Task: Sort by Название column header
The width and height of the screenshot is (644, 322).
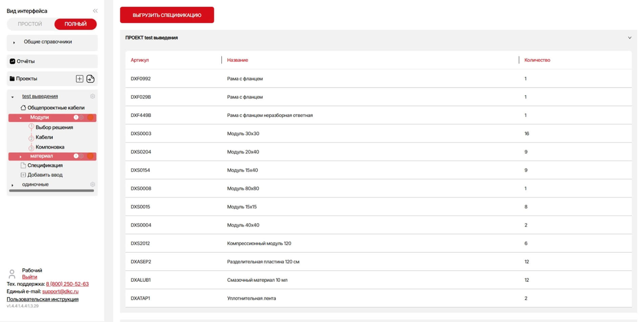Action: pos(238,60)
